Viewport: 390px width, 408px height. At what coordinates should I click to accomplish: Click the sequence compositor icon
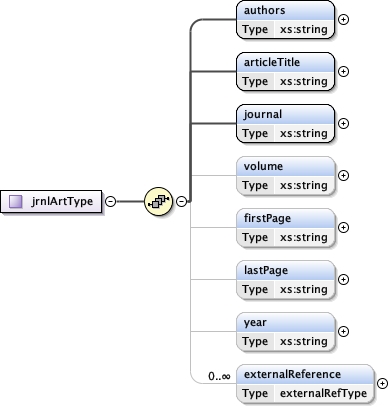point(159,201)
